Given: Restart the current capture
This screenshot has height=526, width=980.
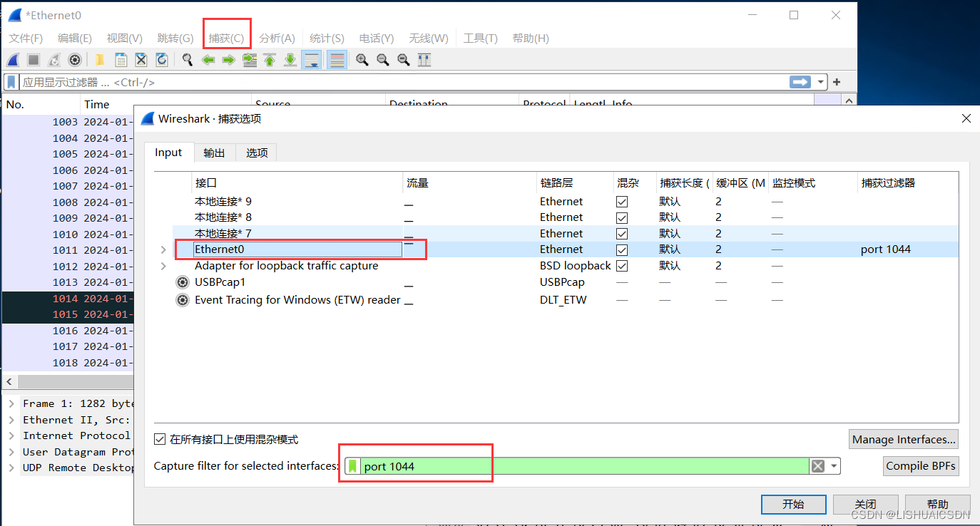Looking at the screenshot, I should 54,60.
